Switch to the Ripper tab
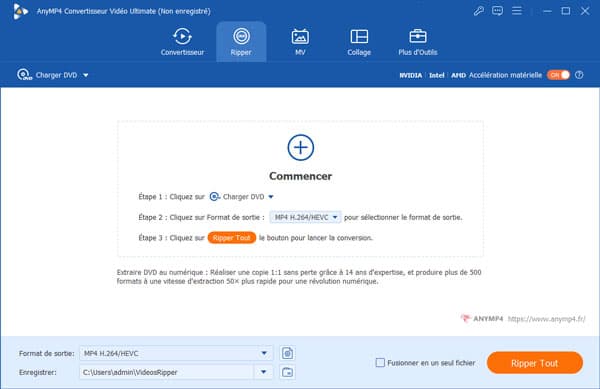The image size is (600, 389). click(x=241, y=42)
